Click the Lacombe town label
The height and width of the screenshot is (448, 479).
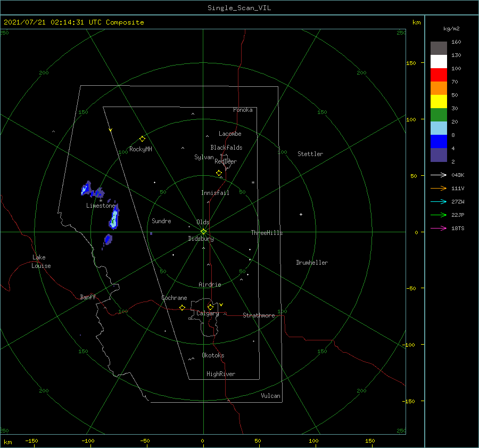[x=230, y=134]
